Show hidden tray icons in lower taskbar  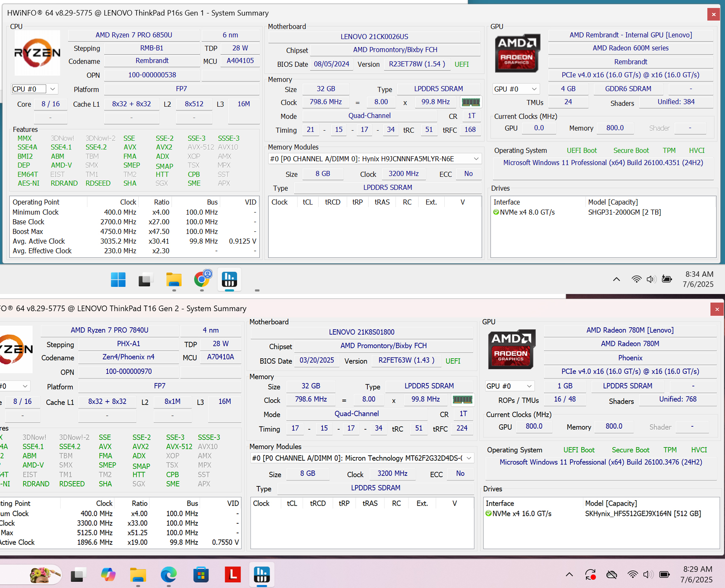coord(569,574)
